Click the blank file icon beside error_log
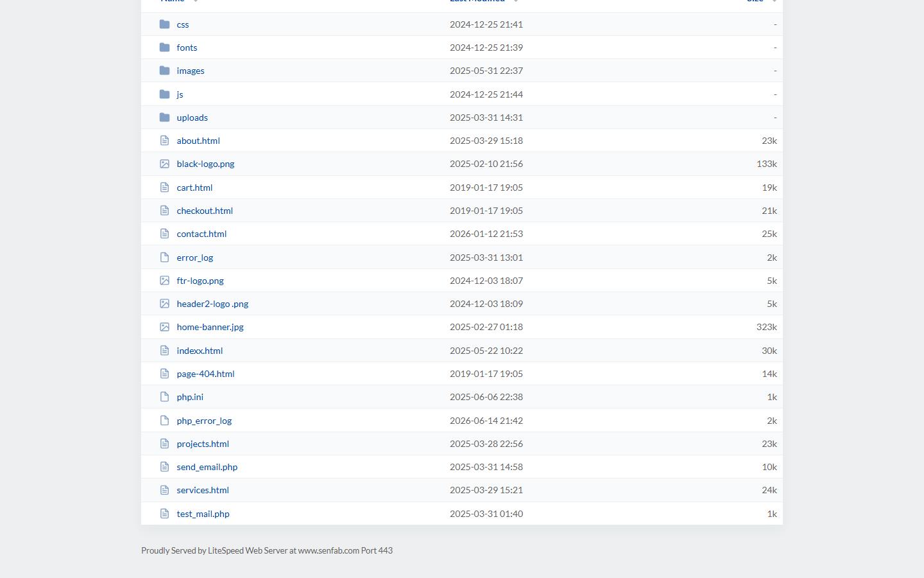Image resolution: width=924 pixels, height=578 pixels. point(164,258)
